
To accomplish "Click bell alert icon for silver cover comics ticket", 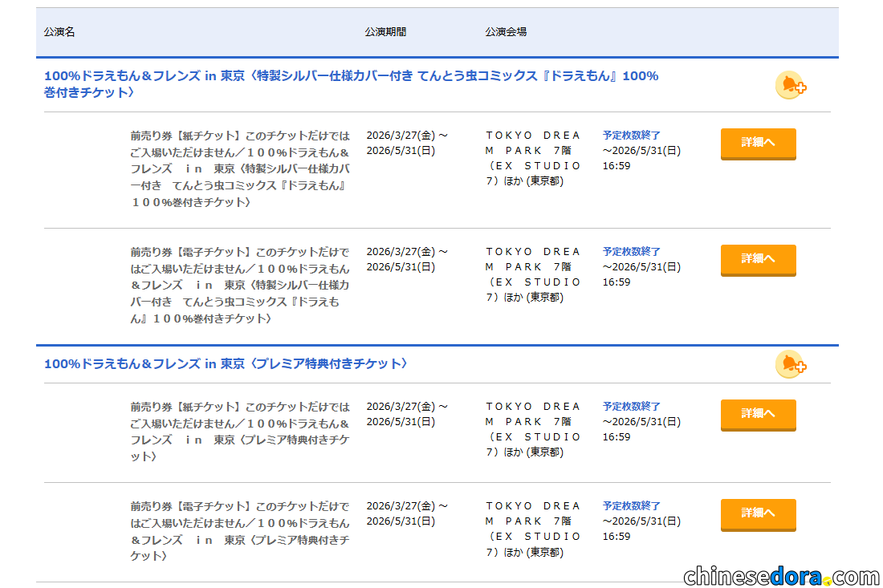I will [x=790, y=85].
